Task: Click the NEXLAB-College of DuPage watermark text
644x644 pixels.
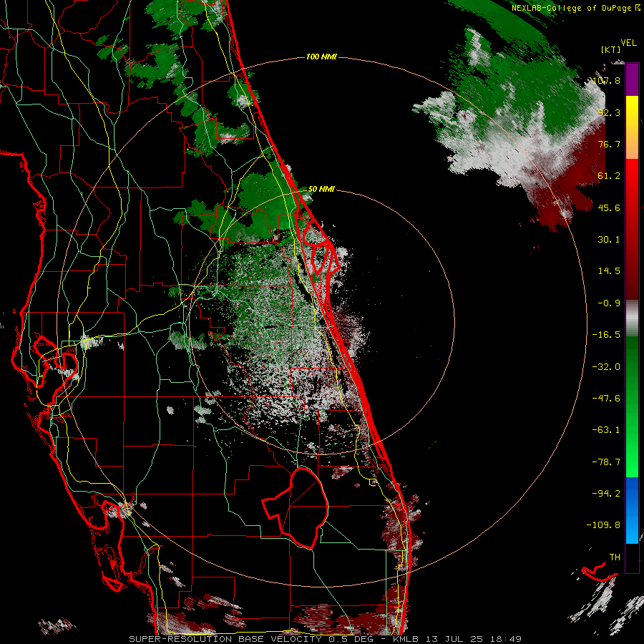Action: (576, 8)
